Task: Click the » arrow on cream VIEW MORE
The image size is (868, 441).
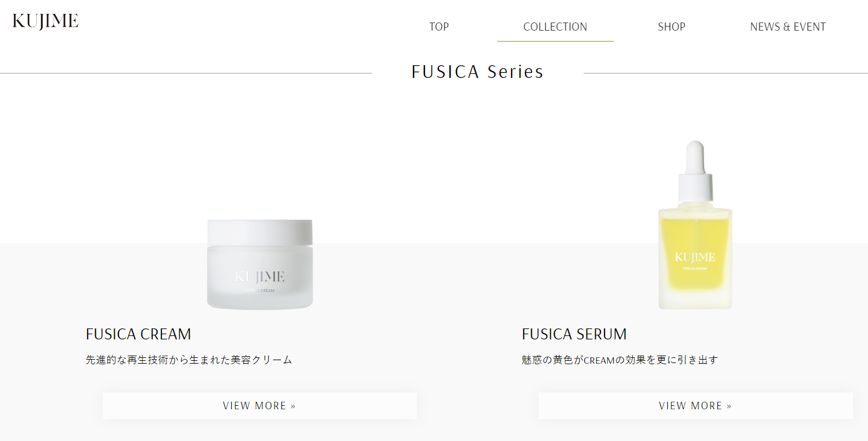Action: click(293, 406)
